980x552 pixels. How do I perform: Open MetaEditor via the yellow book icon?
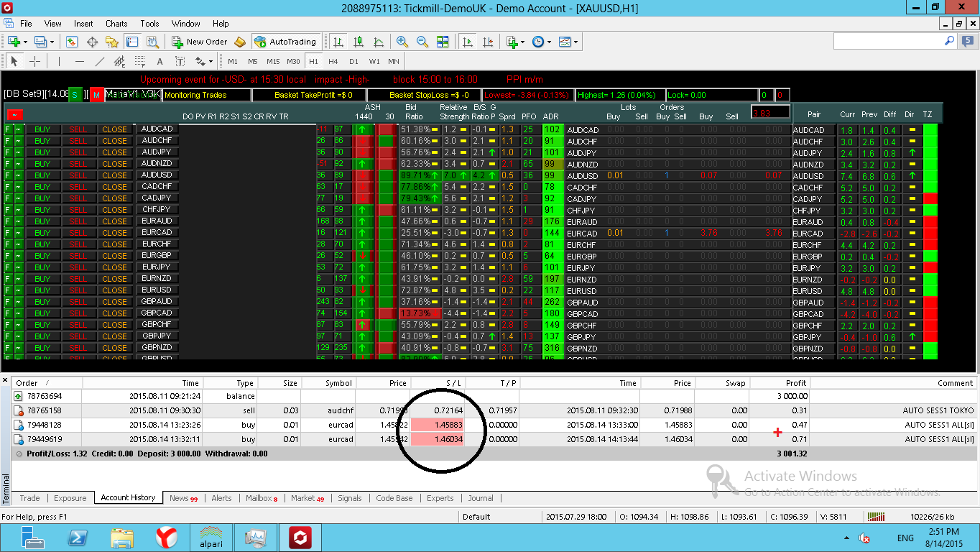coord(240,42)
